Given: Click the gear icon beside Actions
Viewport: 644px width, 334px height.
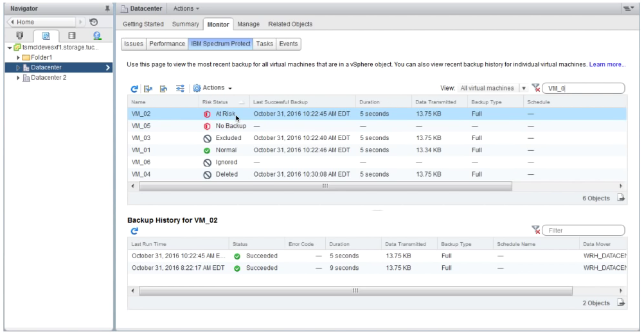Looking at the screenshot, I should [197, 88].
